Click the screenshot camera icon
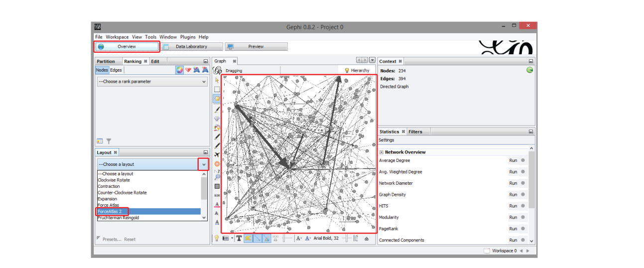The height and width of the screenshot is (268, 644). pos(226,239)
